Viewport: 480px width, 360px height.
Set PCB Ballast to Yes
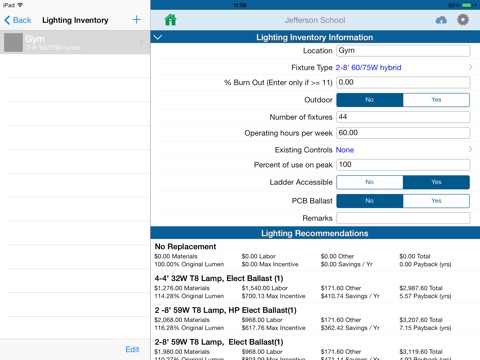coord(436,201)
